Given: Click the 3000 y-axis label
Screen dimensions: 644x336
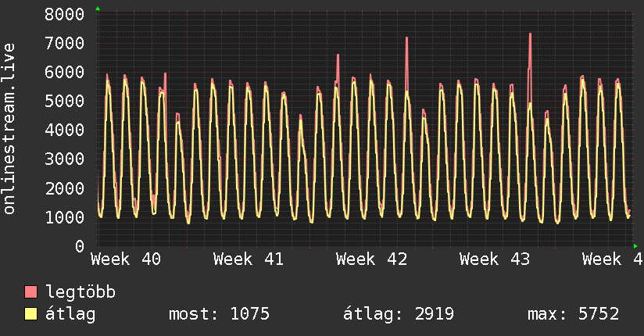Looking at the screenshot, I should 65,159.
